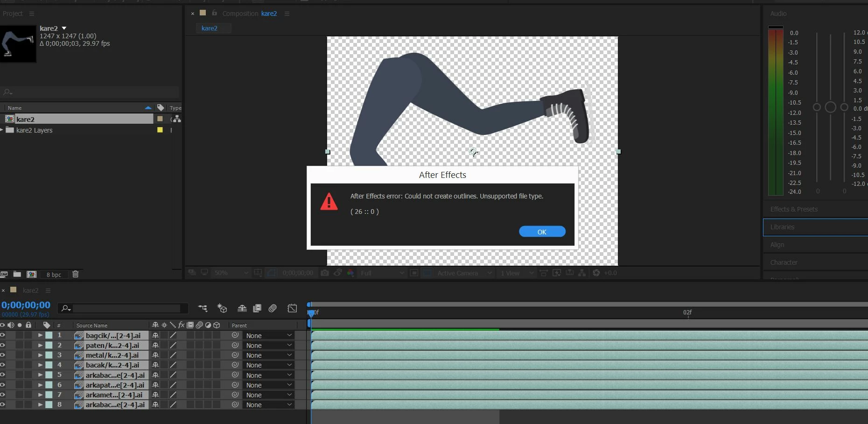Hide layer 6 arkapat with its eye icon
The height and width of the screenshot is (424, 868).
(x=3, y=385)
